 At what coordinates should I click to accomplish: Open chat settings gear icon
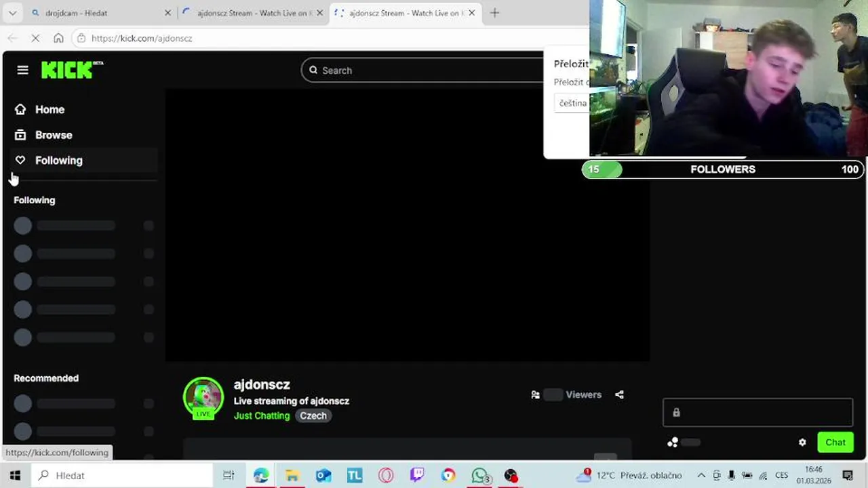[x=802, y=443]
